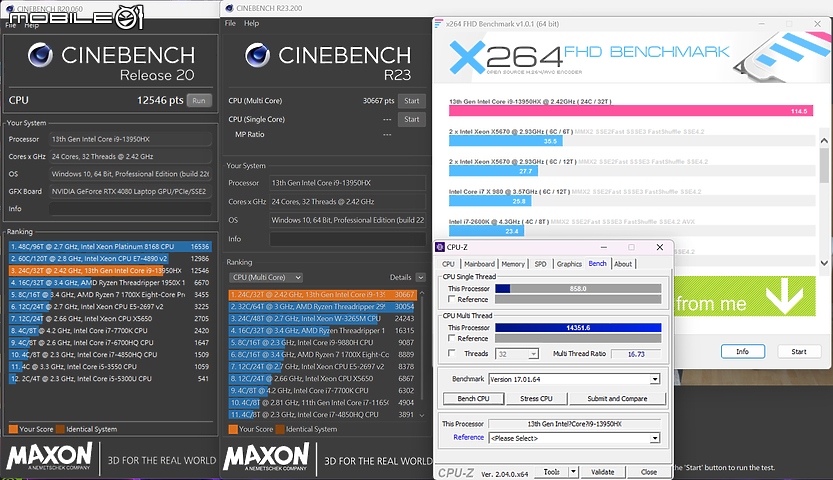Viewport: 833px width, 480px height.
Task: Start the CPU (Multi Core) test in R23
Action: 412,100
